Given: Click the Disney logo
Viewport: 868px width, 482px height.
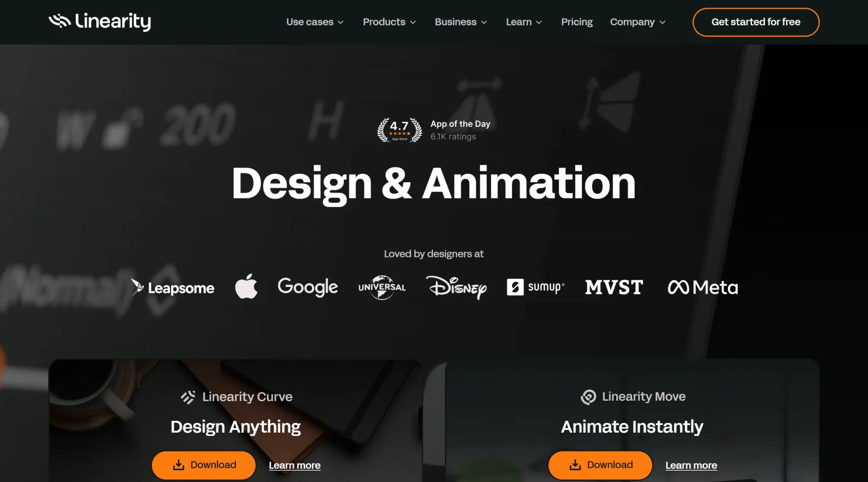Looking at the screenshot, I should click(456, 287).
